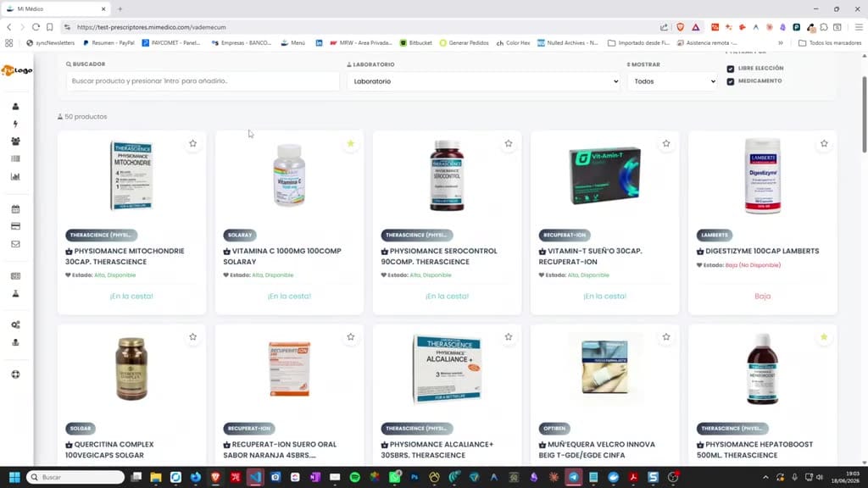Open the newspaper-style sidebar icon above the flask
Screen dimensions: 868x488
click(x=15, y=276)
